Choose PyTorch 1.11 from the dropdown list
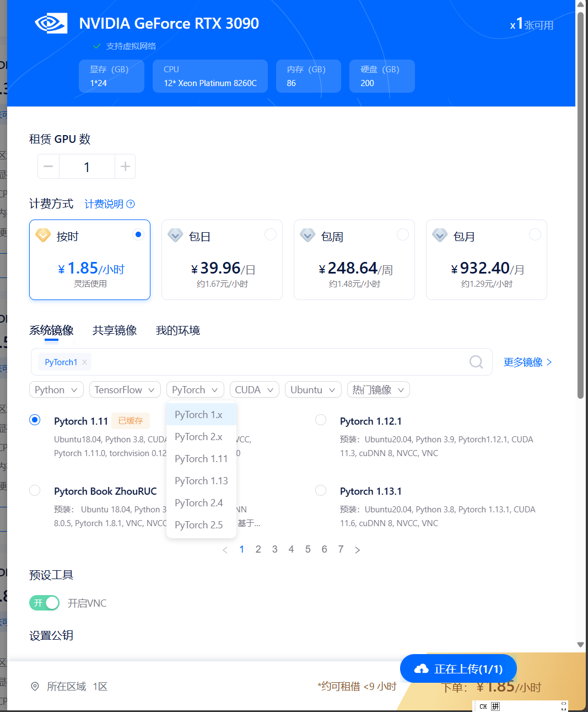 click(x=201, y=459)
